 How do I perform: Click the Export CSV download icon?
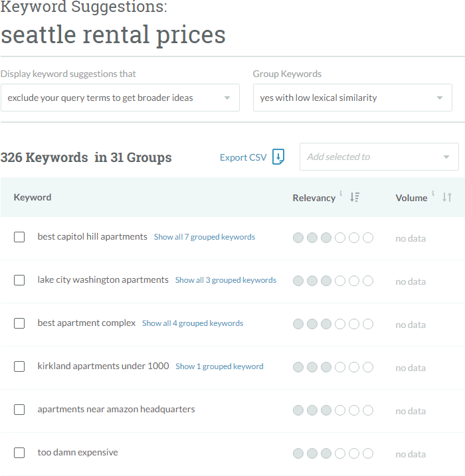(278, 157)
